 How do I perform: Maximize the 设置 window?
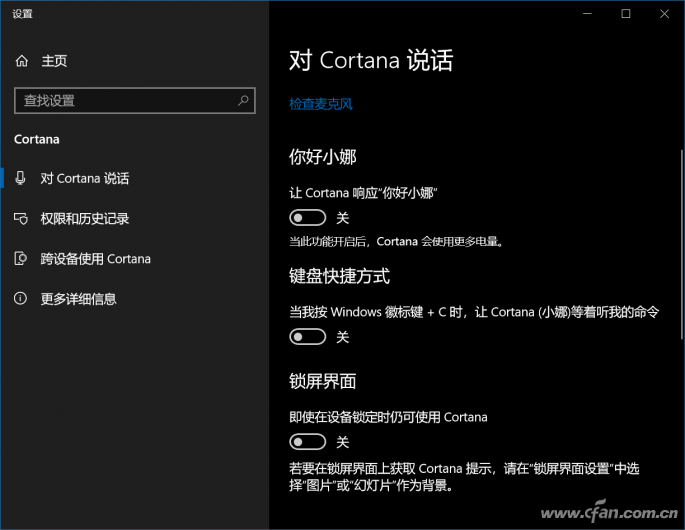pos(626,14)
